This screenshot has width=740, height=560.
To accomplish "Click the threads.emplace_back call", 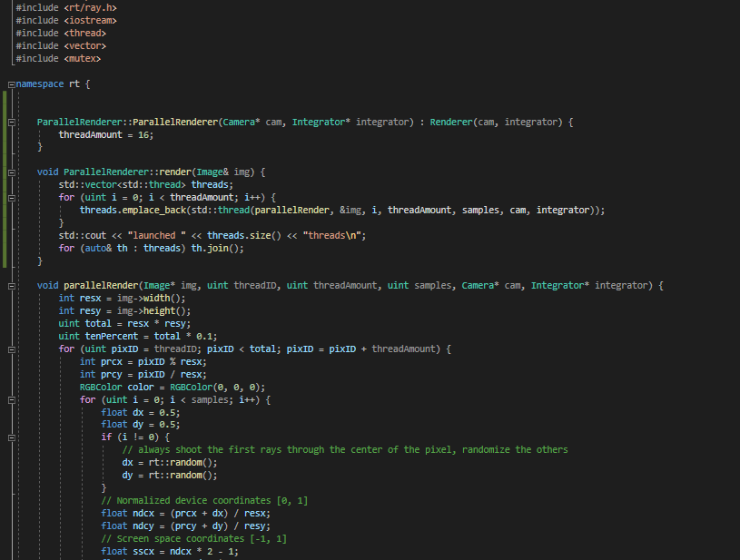I will click(x=342, y=211).
